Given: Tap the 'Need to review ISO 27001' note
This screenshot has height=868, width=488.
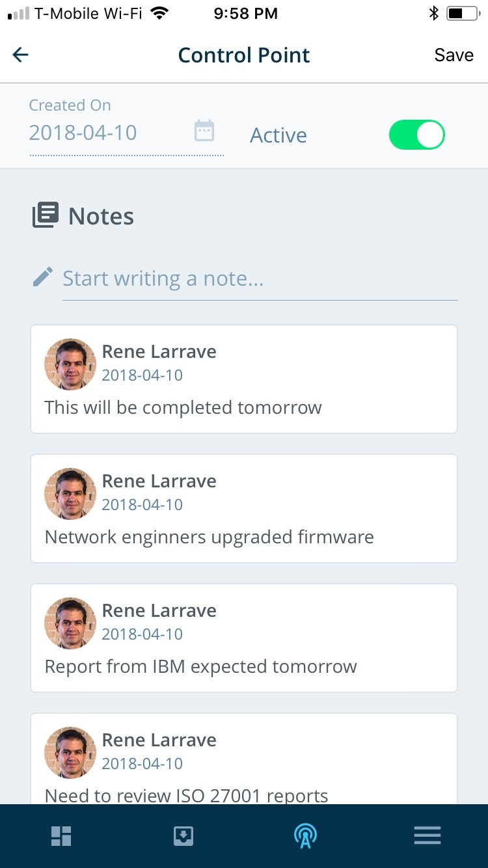Looking at the screenshot, I should click(243, 794).
